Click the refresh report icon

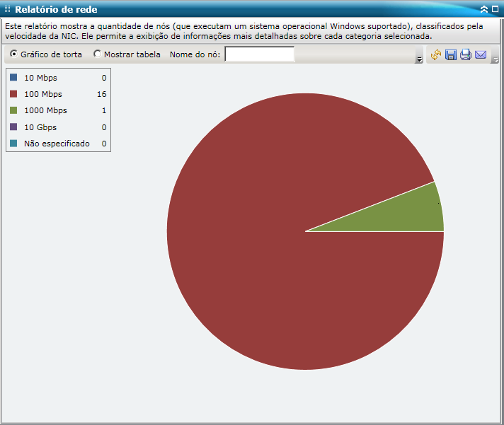[x=436, y=54]
